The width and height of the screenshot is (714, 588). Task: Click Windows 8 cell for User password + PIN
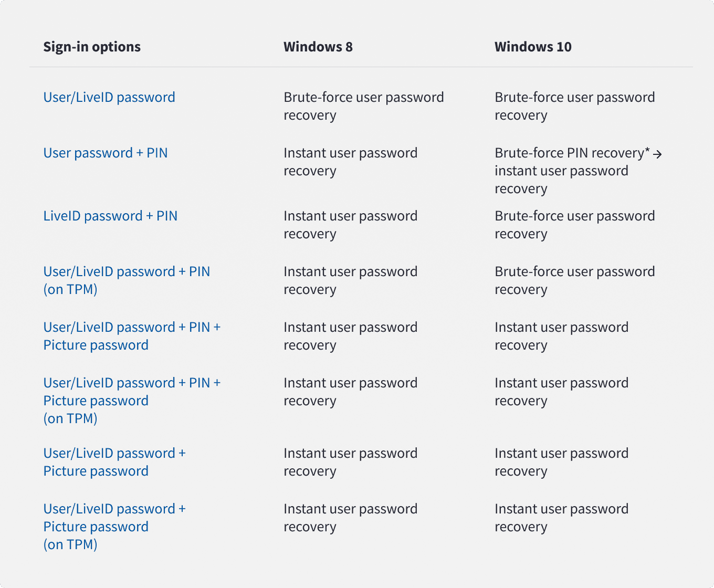pos(351,162)
